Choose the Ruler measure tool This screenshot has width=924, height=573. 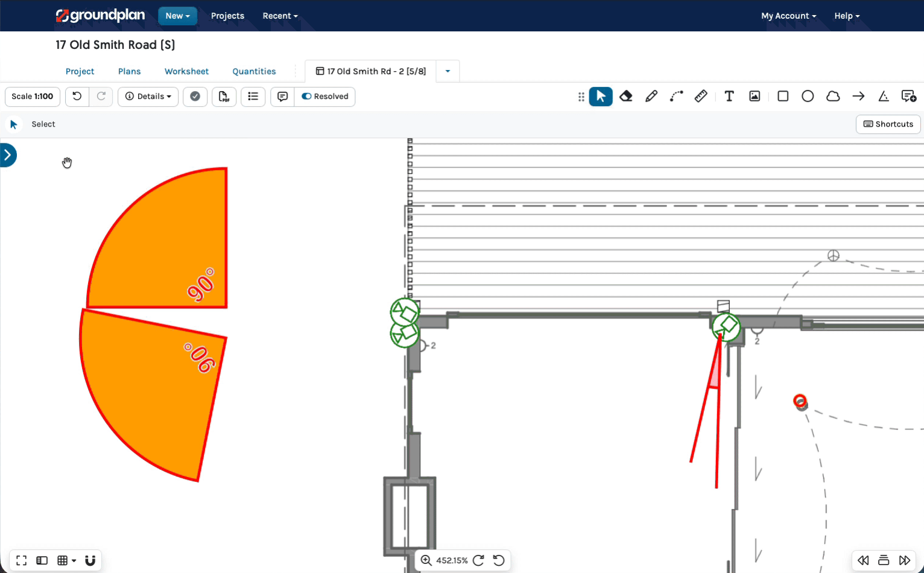click(x=701, y=97)
